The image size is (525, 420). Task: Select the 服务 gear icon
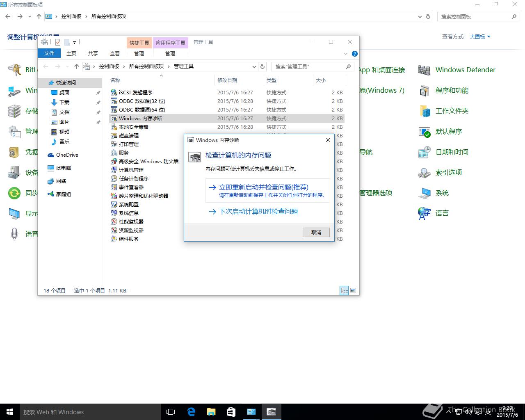tap(114, 153)
